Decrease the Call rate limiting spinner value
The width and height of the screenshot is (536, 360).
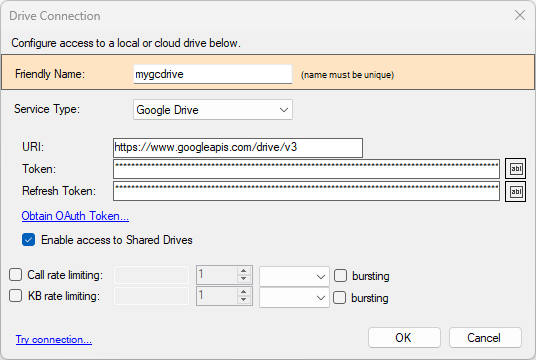coord(243,279)
